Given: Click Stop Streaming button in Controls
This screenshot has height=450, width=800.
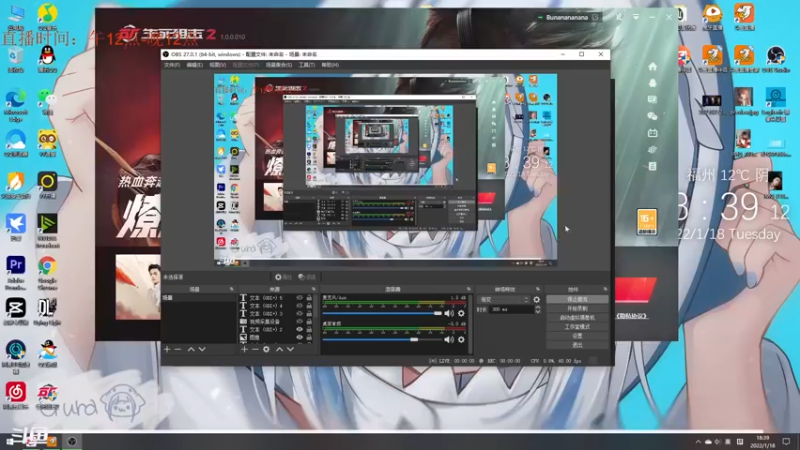Looking at the screenshot, I should tap(577, 299).
